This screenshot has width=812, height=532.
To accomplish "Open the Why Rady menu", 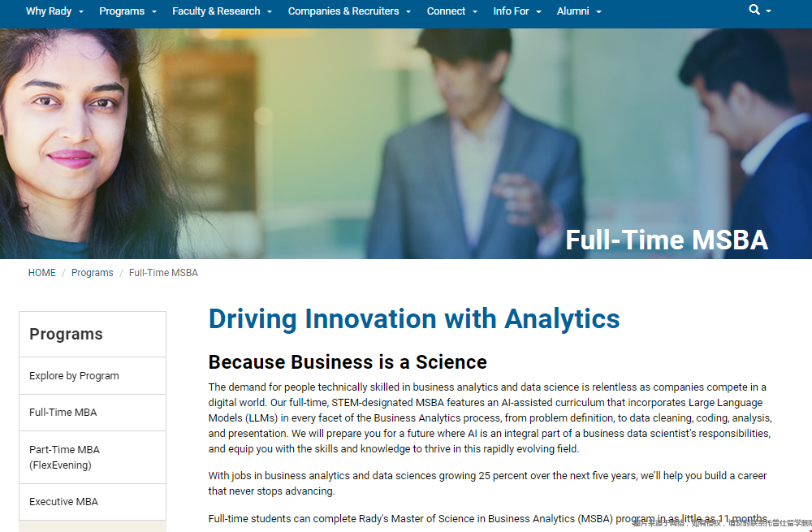I will (54, 11).
